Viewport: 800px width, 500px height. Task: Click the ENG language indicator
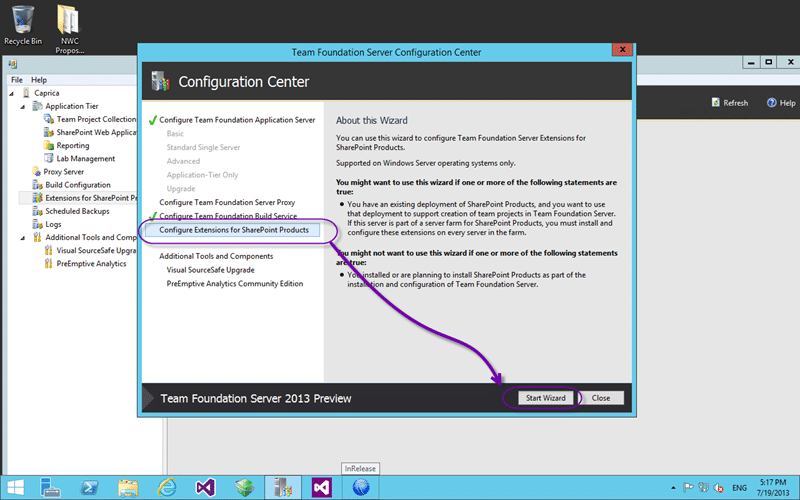pos(739,488)
